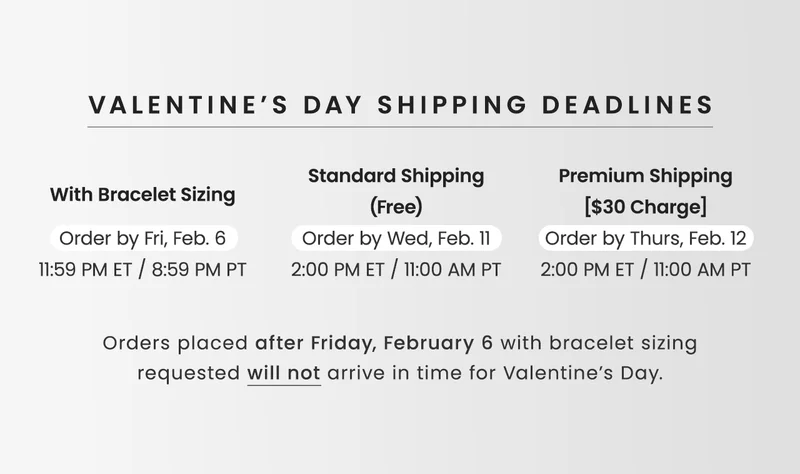
Task: Click the bold "after Friday, February 6" text
Action: 375,343
